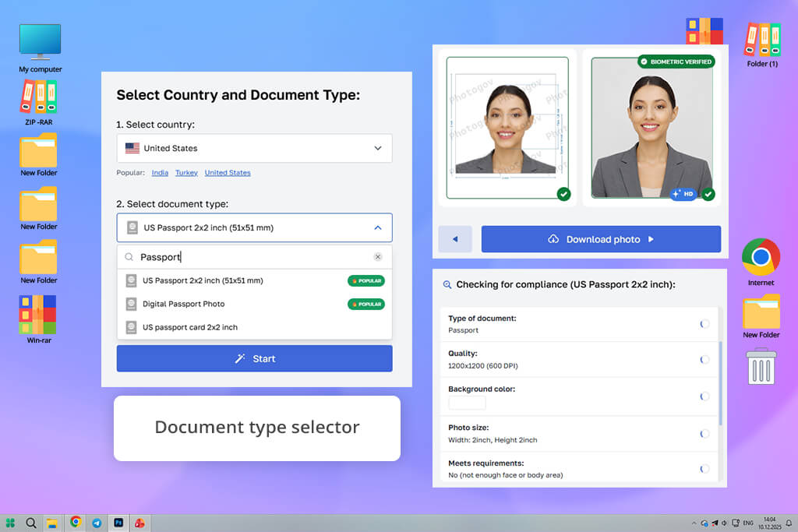Open the unlabeled colorful archive icon beside Folder (1)
The width and height of the screenshot is (798, 532).
(704, 30)
